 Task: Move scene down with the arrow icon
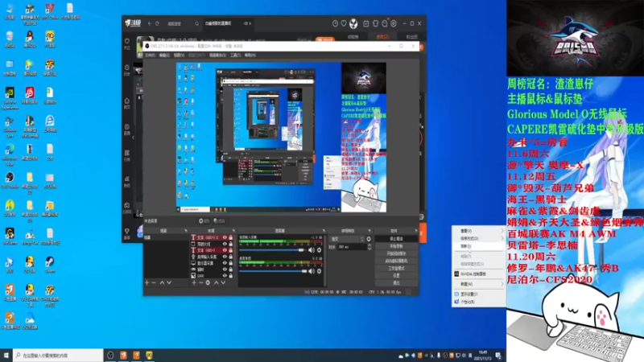coord(169,283)
